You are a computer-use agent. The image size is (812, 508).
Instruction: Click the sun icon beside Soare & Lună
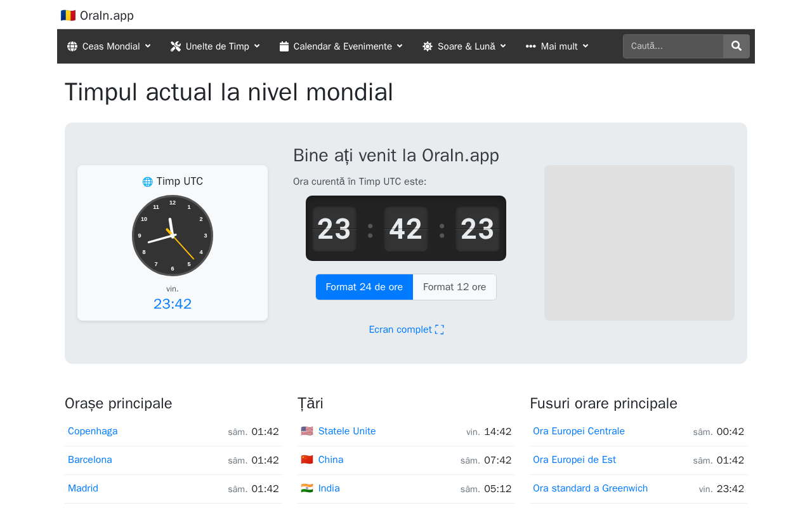[x=428, y=46]
